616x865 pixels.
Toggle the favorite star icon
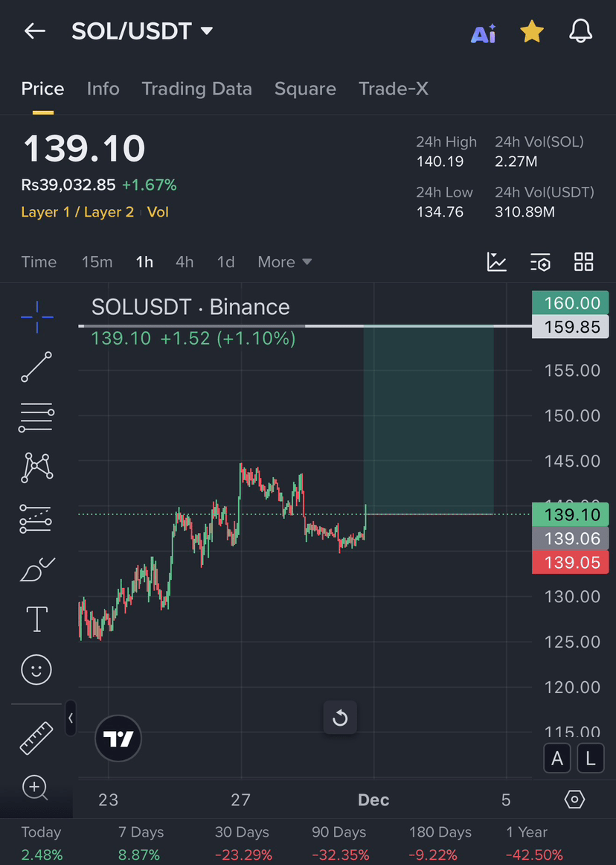pyautogui.click(x=532, y=31)
